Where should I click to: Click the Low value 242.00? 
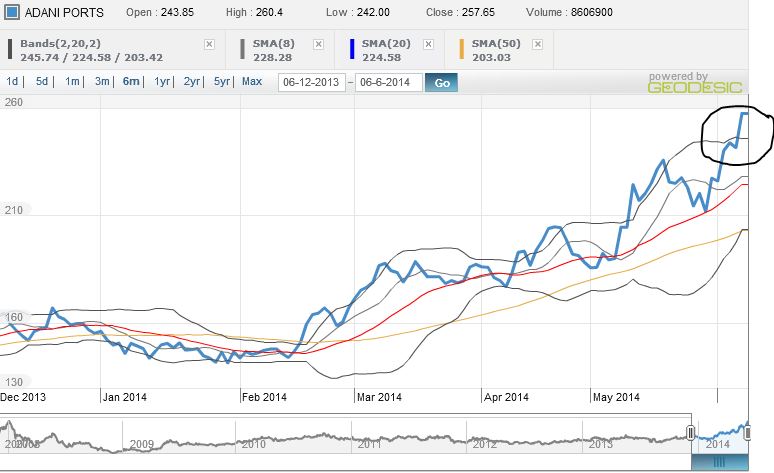pyautogui.click(x=373, y=12)
